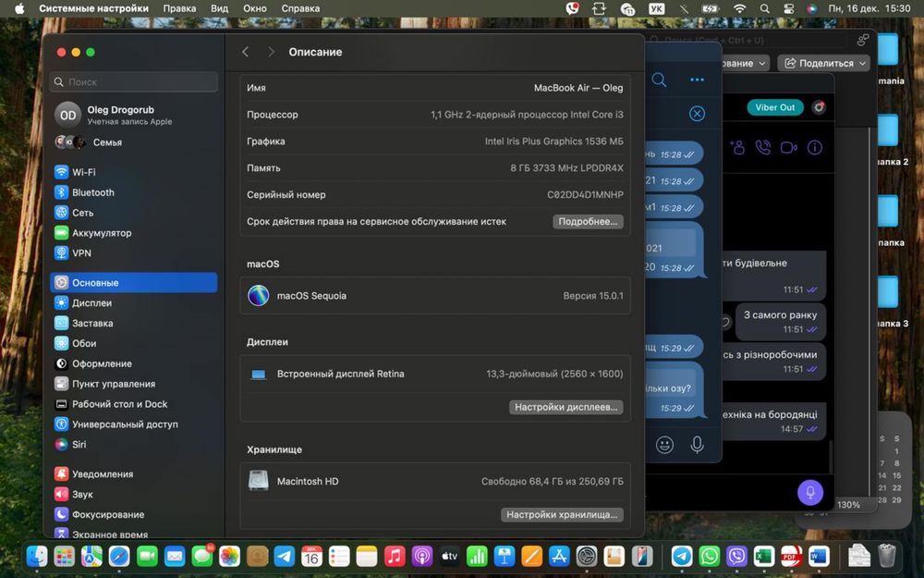Open the Окно menu

(x=255, y=8)
